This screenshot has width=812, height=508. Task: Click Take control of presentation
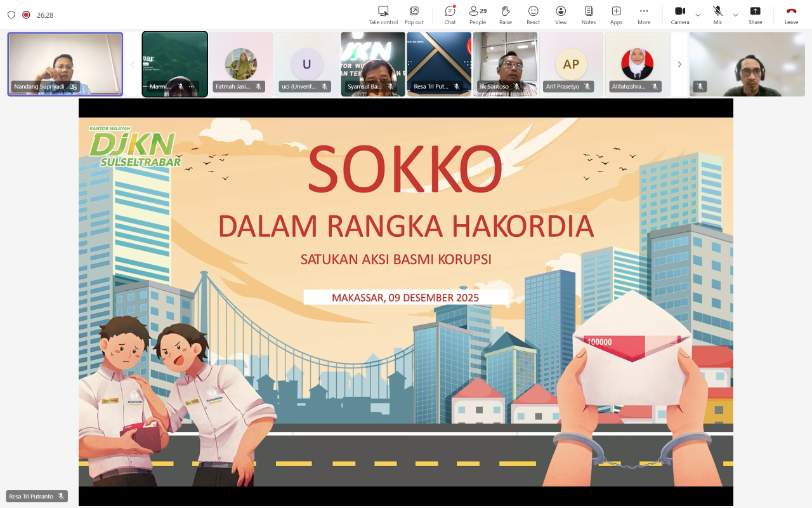pyautogui.click(x=383, y=15)
